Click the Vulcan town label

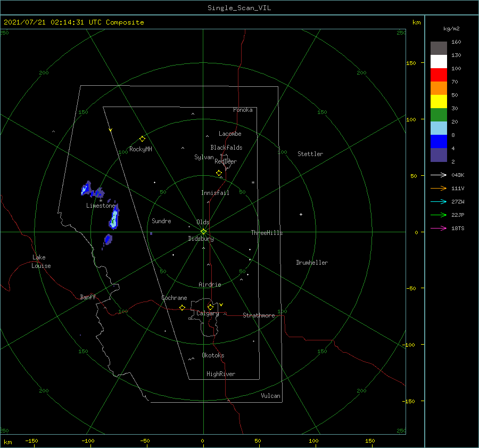(270, 396)
